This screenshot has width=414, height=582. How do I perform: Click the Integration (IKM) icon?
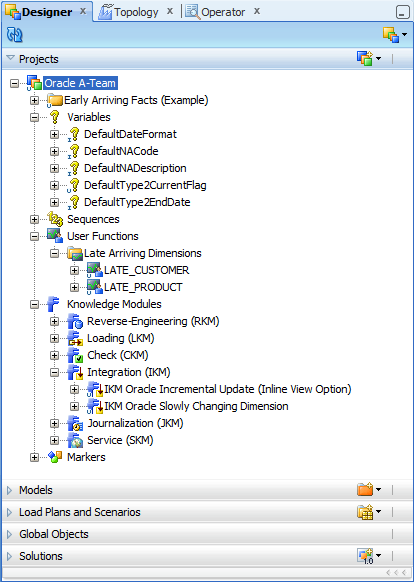[x=75, y=372]
